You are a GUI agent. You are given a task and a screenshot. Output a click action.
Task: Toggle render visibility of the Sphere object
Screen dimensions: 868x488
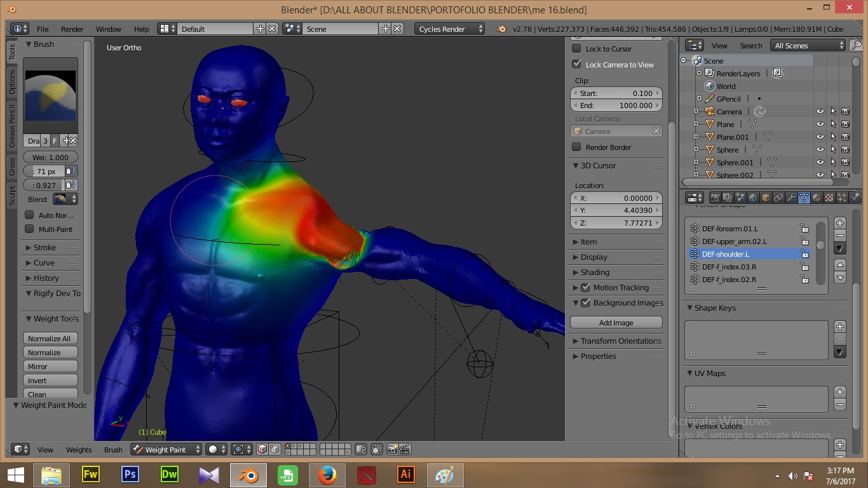[845, 149]
